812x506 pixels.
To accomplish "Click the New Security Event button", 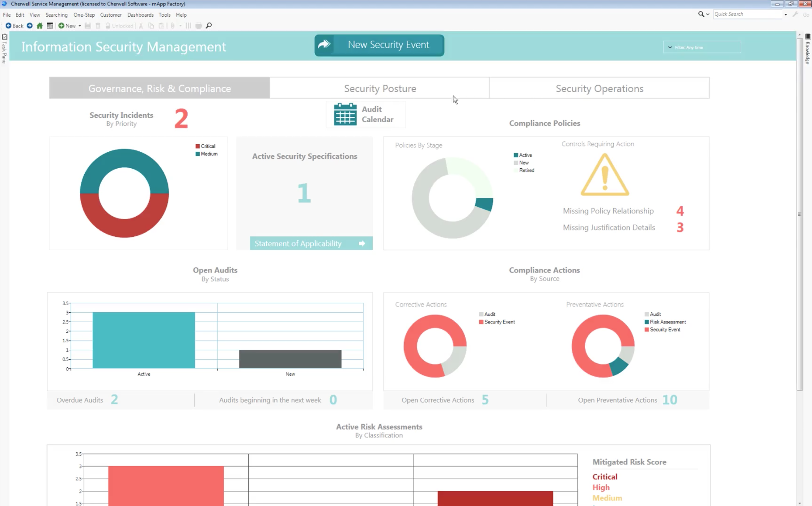I will click(379, 45).
